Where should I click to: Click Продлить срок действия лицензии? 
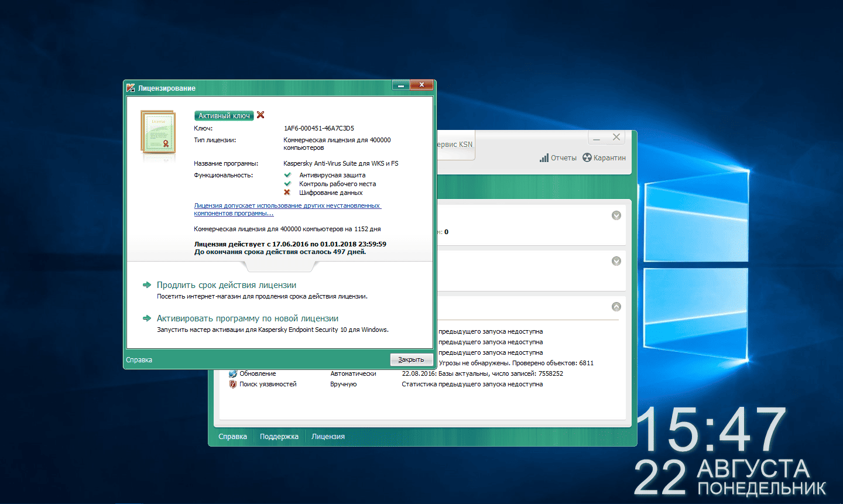[227, 285]
